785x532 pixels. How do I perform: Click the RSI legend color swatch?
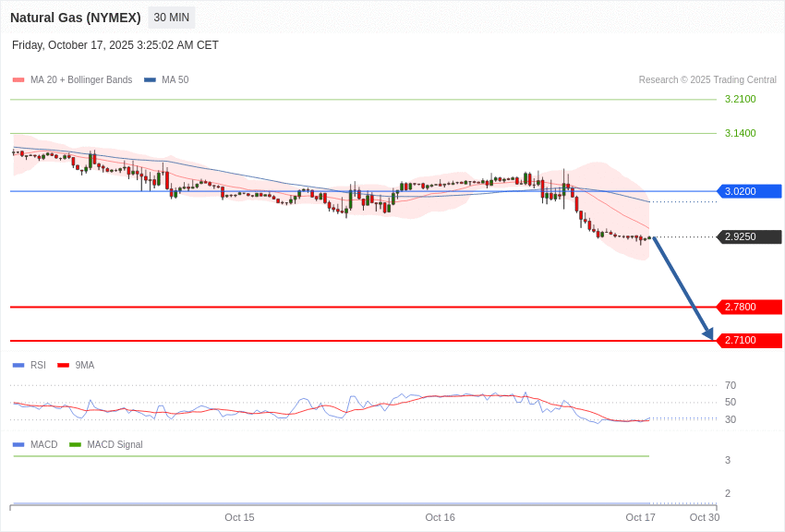(x=18, y=366)
